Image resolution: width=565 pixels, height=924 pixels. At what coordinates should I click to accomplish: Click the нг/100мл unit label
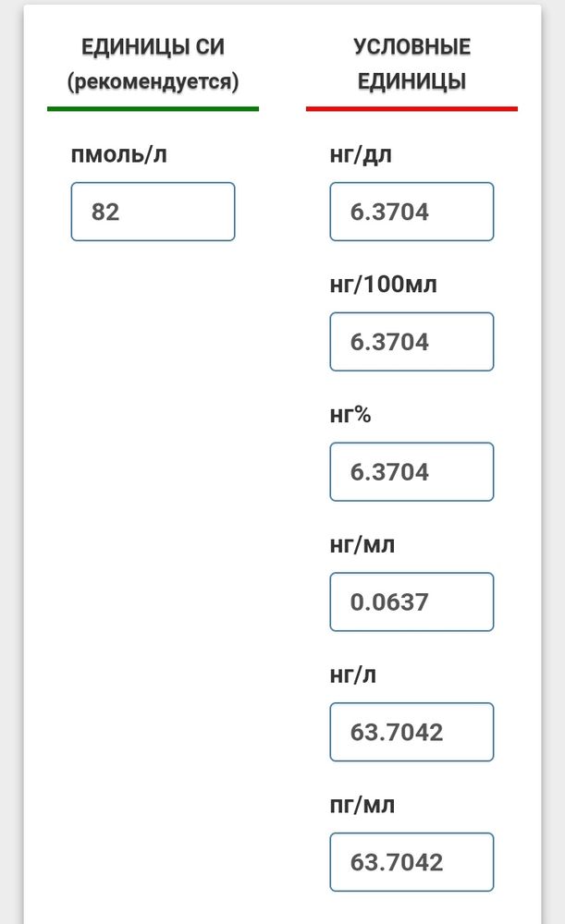[x=383, y=285]
